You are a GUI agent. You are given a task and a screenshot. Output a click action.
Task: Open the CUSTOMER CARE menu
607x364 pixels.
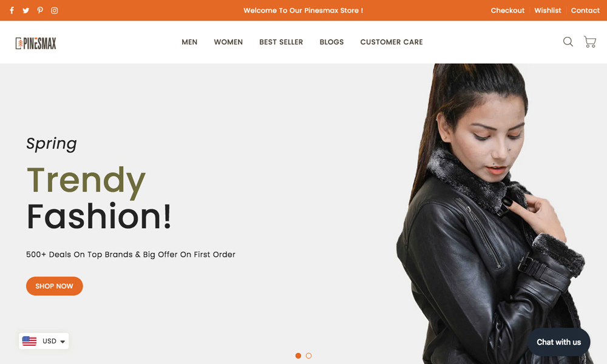click(392, 42)
